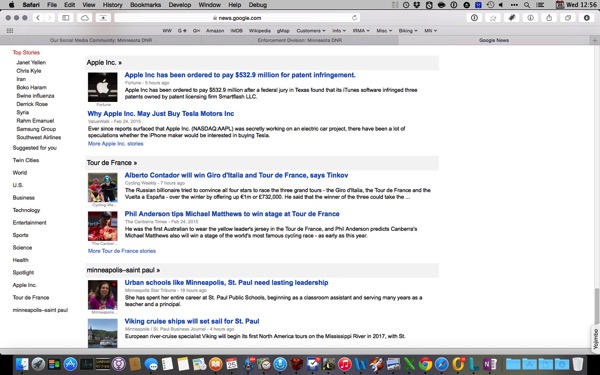Open Why Apple May Buy Tesla article

point(161,114)
